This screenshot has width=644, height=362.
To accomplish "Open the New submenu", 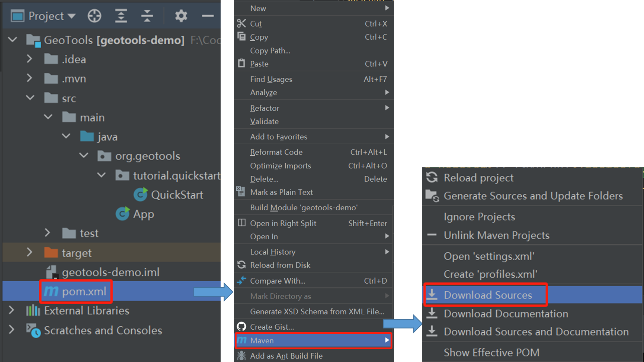I will [x=314, y=8].
